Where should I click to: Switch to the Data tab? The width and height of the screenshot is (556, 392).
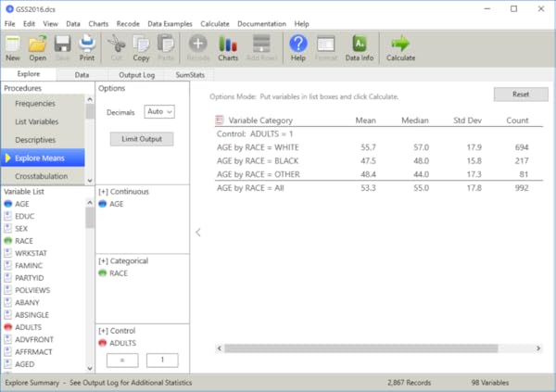82,75
